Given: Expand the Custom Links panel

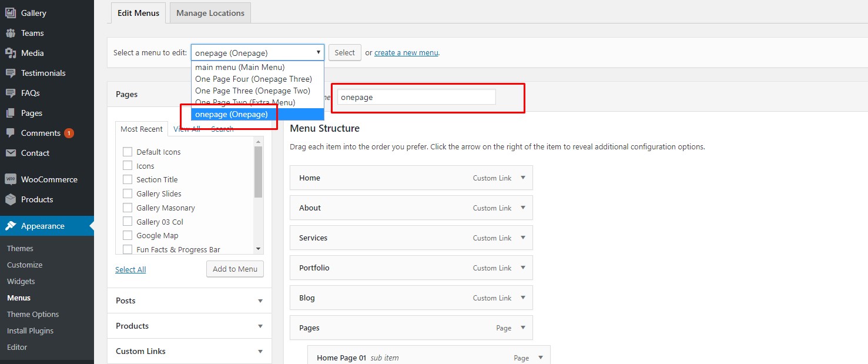Looking at the screenshot, I should tap(260, 351).
